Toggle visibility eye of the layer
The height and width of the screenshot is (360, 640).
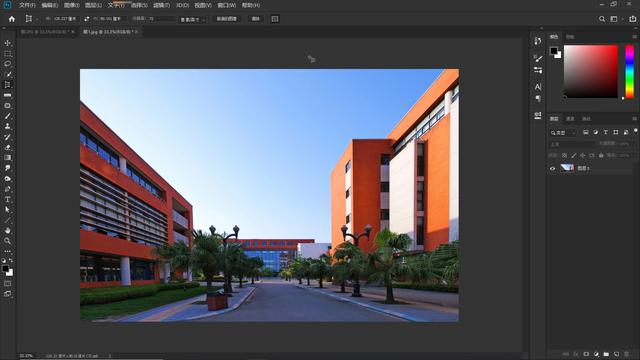click(x=553, y=168)
